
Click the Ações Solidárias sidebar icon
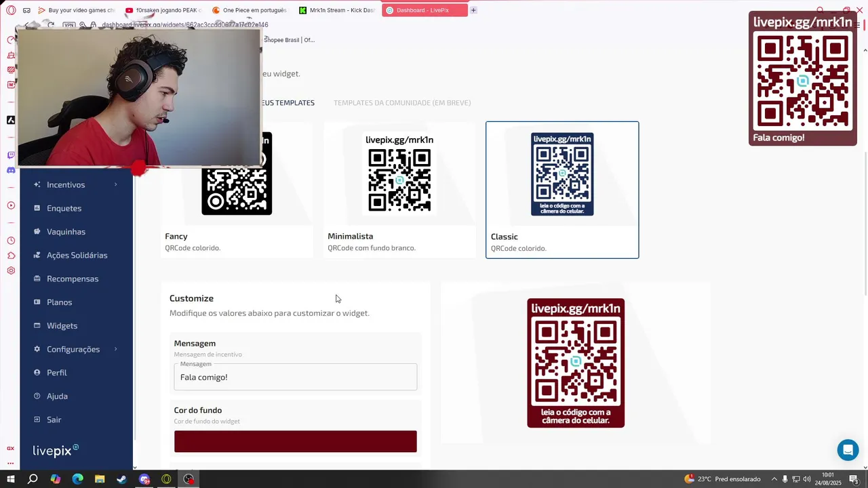[x=37, y=255]
